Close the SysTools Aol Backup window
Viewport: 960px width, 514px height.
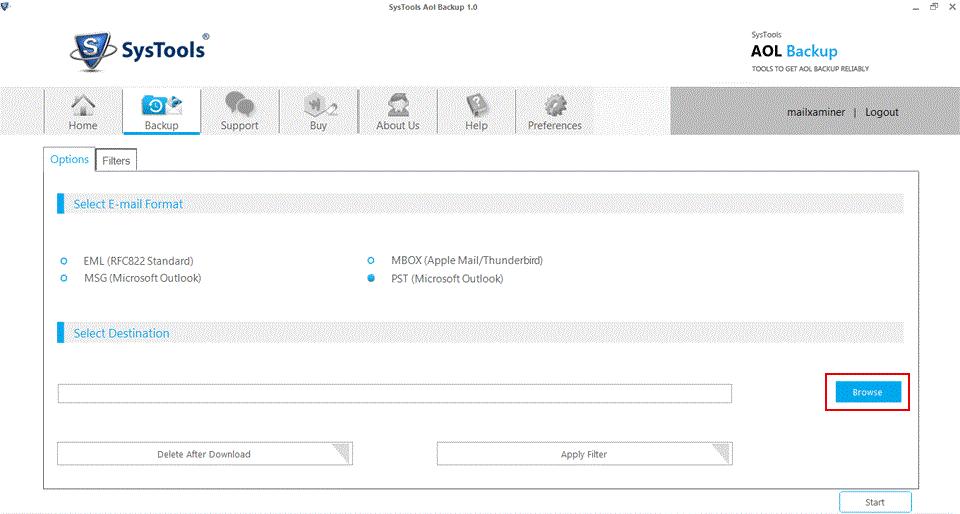pyautogui.click(x=952, y=7)
